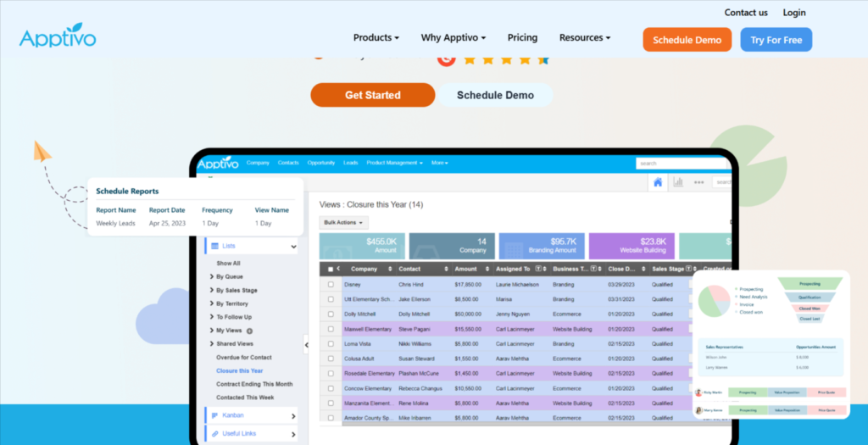Expand the To Follow Up tree item
This screenshot has width=868, height=445.
point(211,317)
